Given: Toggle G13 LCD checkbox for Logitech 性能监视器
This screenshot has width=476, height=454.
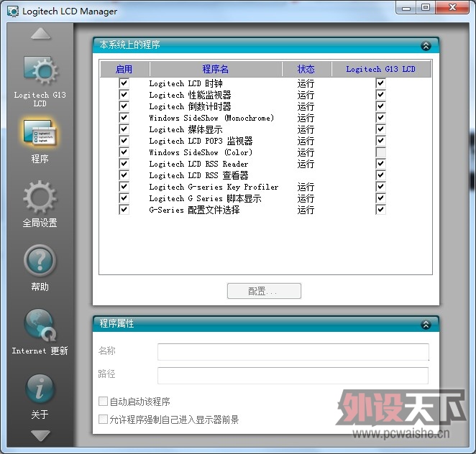Looking at the screenshot, I should pyautogui.click(x=380, y=95).
